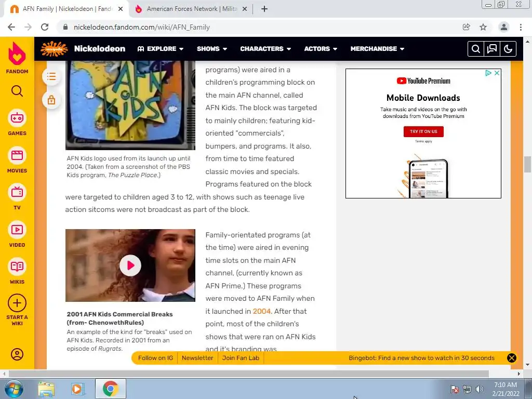View site info via padlock icon

pos(65,27)
